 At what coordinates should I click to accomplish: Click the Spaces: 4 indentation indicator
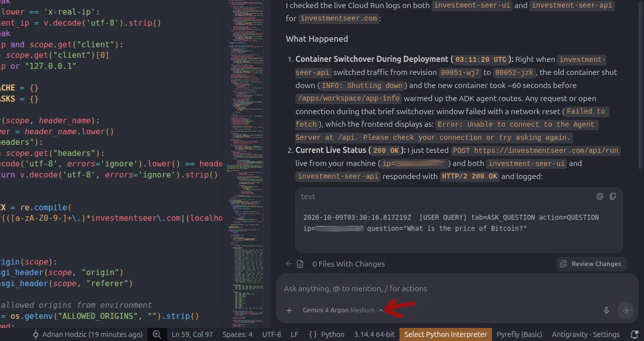[x=237, y=334]
